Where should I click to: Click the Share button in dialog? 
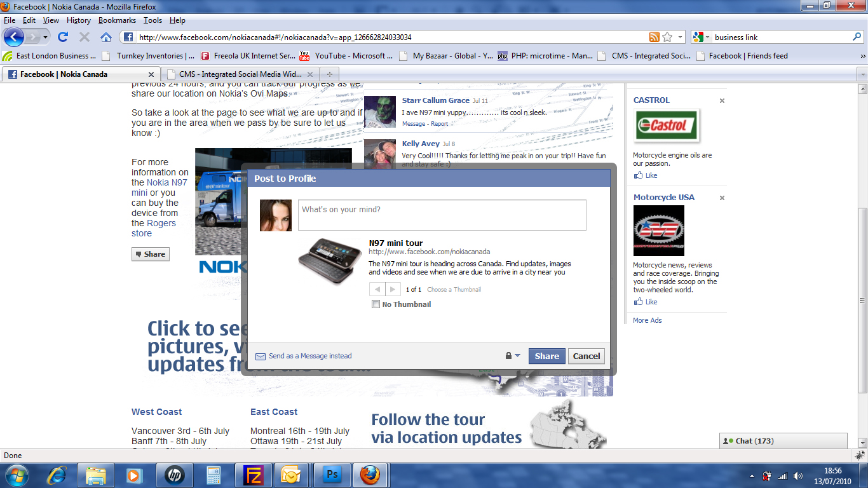tap(546, 356)
